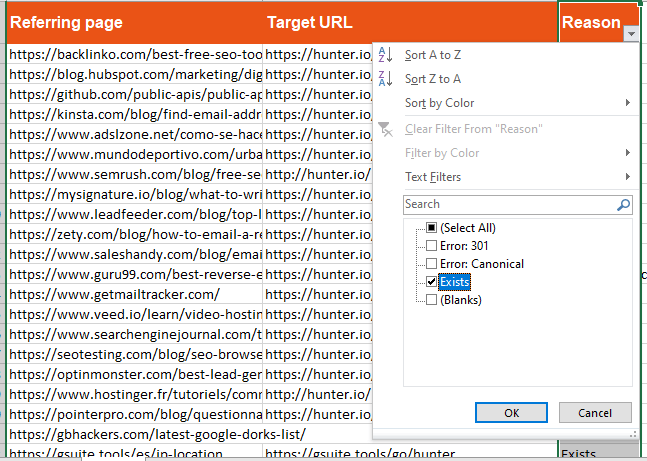647x461 pixels.
Task: Select the saleshandy.com blog cell
Action: (x=135, y=255)
